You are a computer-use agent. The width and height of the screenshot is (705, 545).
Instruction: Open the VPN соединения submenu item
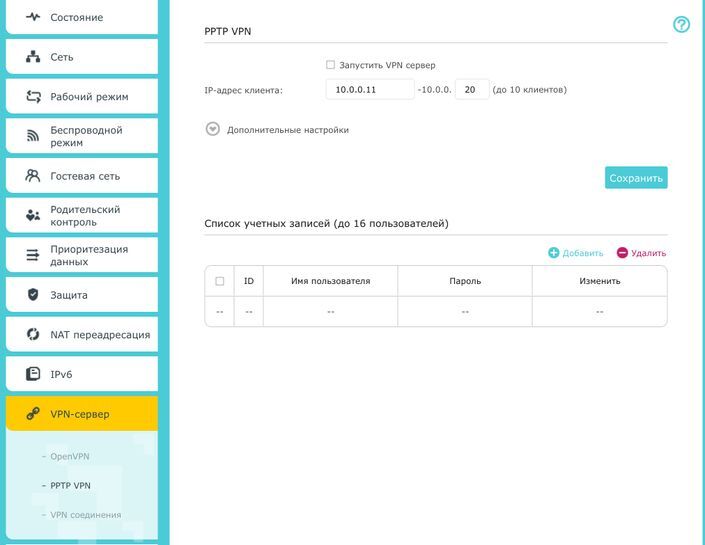[x=85, y=515]
